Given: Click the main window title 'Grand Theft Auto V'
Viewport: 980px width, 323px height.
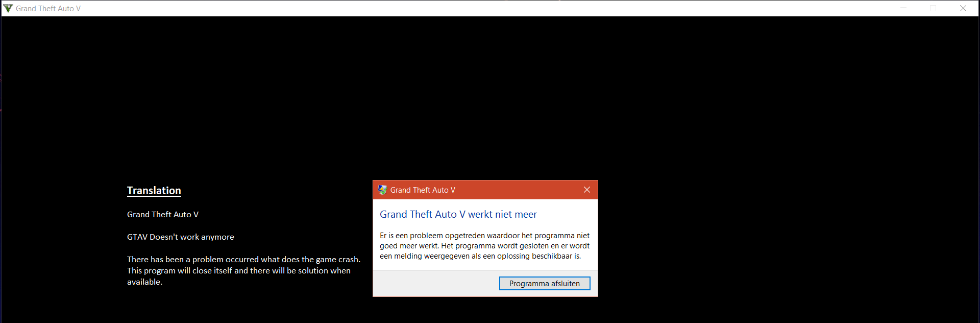Looking at the screenshot, I should [x=48, y=9].
